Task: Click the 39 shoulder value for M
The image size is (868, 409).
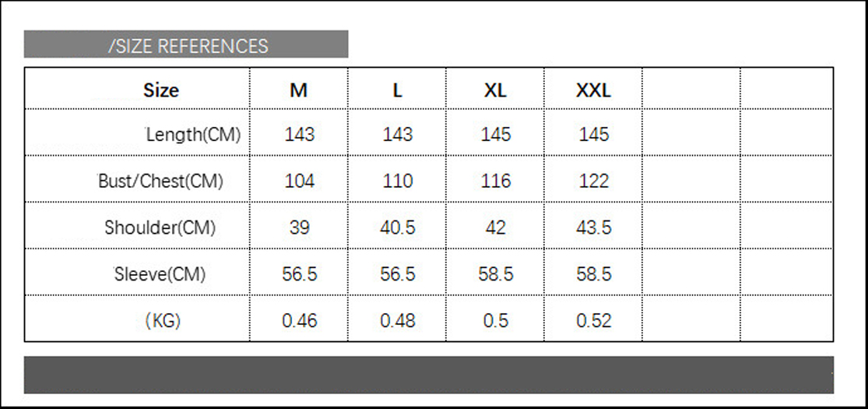Action: point(300,227)
